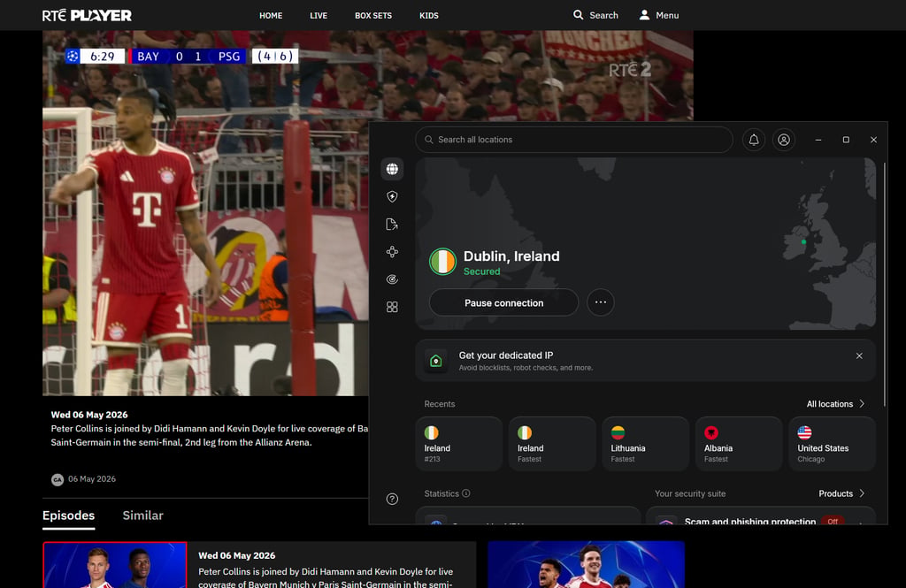Click the 'Your security suite' heading
The width and height of the screenshot is (906, 588).
(690, 493)
